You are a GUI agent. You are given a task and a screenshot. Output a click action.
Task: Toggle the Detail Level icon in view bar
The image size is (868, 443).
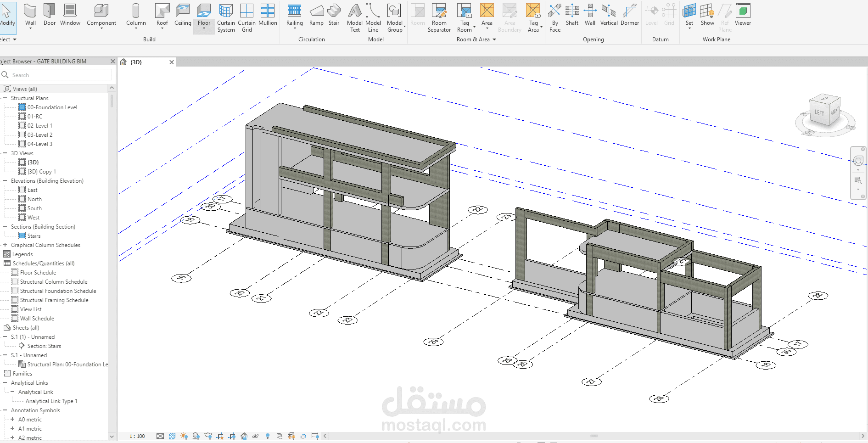point(160,436)
